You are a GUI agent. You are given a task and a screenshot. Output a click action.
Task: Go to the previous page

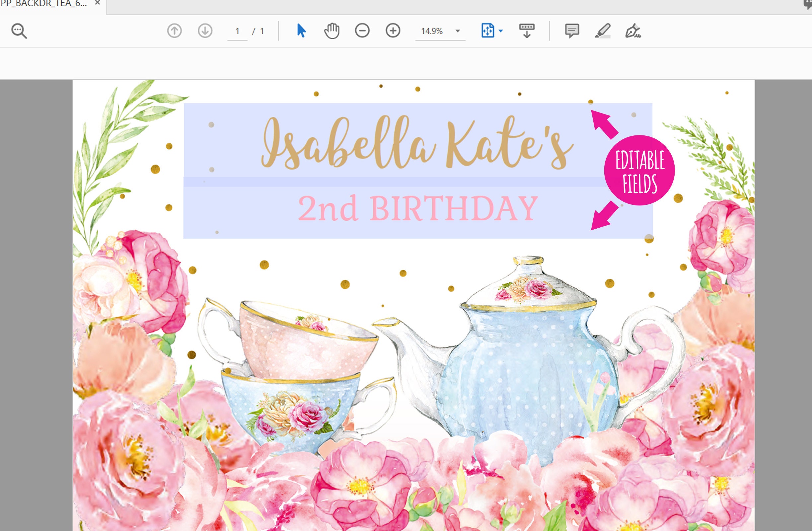coord(174,31)
